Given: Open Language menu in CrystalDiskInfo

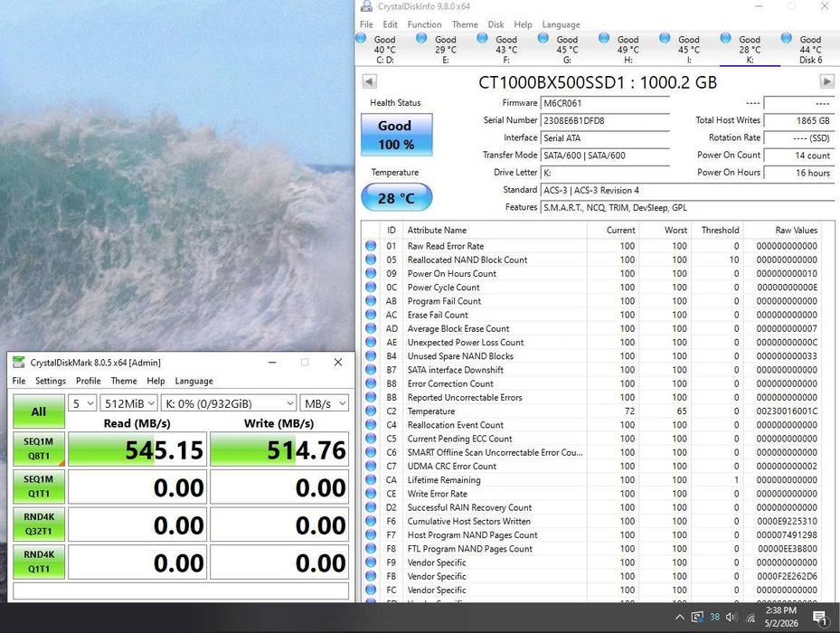Looking at the screenshot, I should pyautogui.click(x=561, y=24).
